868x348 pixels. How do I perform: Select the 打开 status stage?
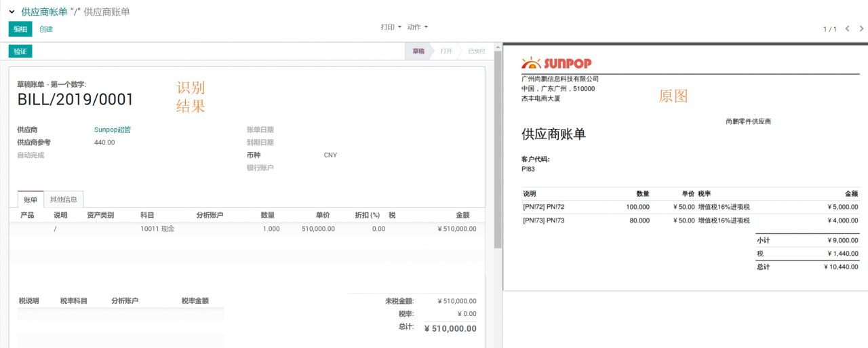click(446, 51)
